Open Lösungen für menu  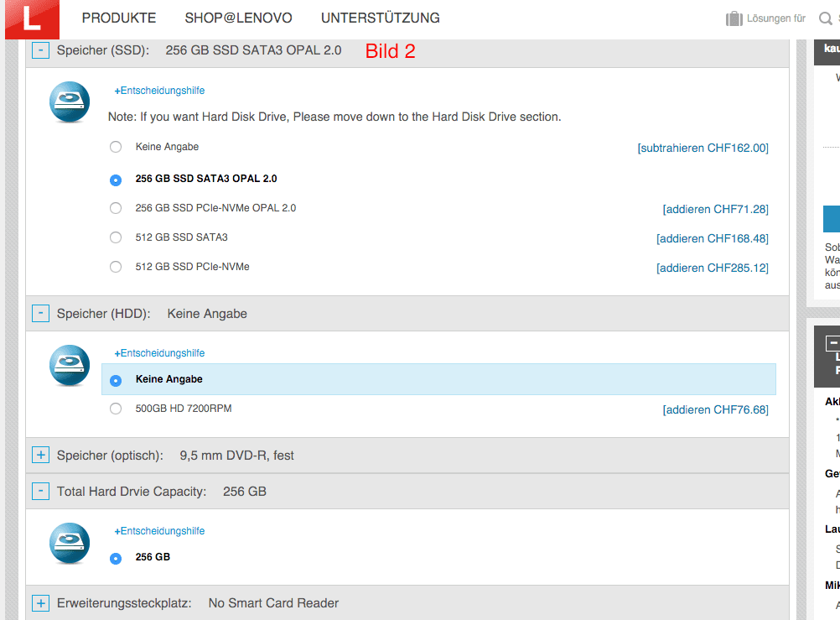[x=776, y=18]
